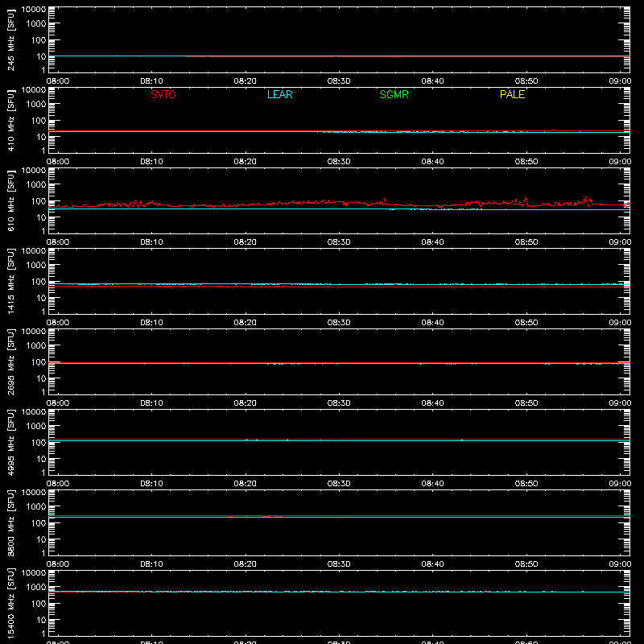The width and height of the screenshot is (644, 644).
Task: Click the 10000 y-tick on the 4995 MHz panel
Action: [x=34, y=412]
